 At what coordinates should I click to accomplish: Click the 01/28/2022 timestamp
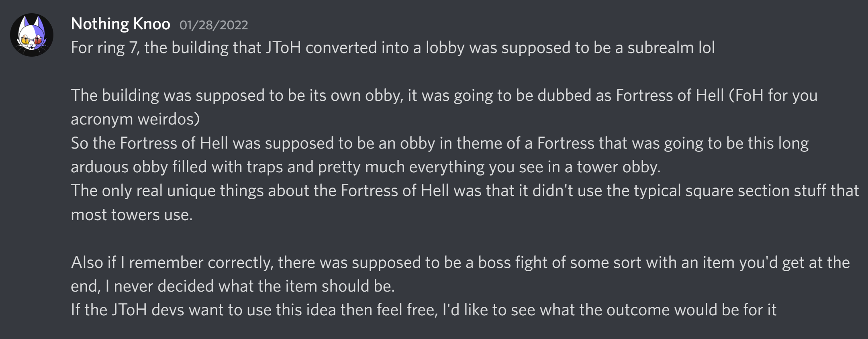[213, 25]
